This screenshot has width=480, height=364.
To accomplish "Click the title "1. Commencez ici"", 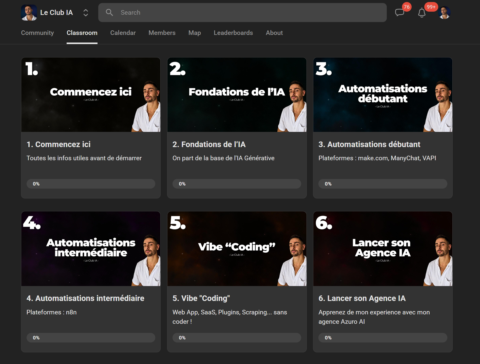I will [59, 144].
